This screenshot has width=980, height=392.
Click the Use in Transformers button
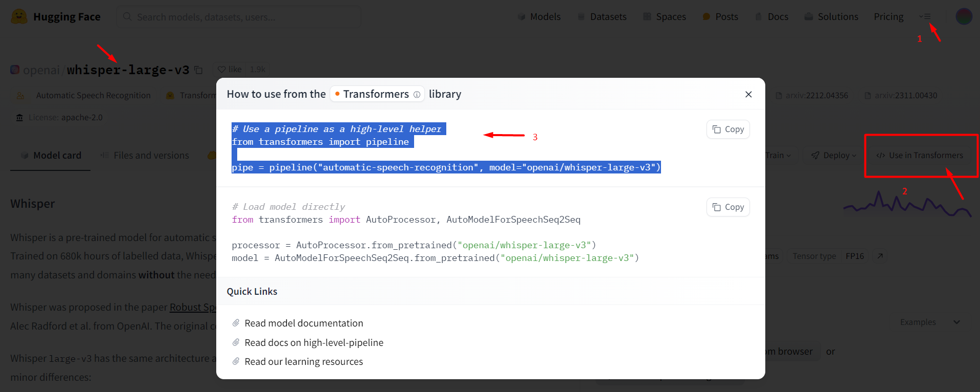click(x=920, y=155)
